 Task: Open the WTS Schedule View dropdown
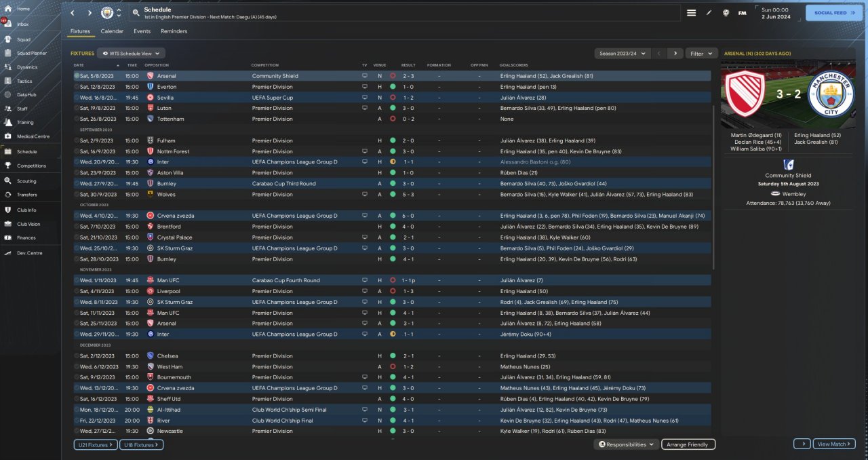coord(131,53)
